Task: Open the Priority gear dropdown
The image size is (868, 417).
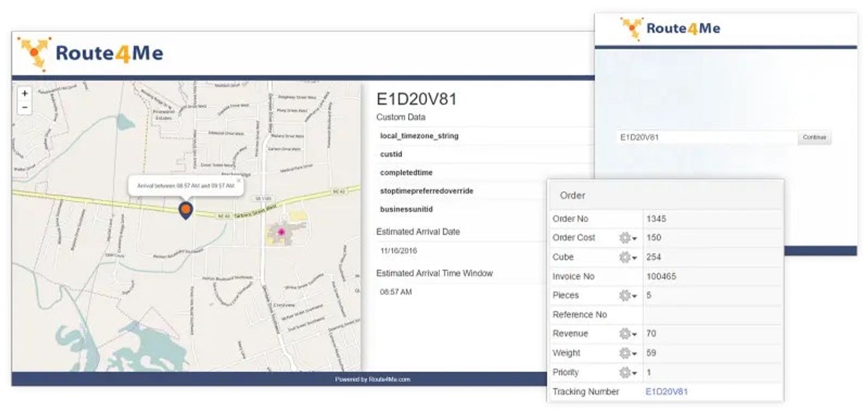Action: [628, 372]
